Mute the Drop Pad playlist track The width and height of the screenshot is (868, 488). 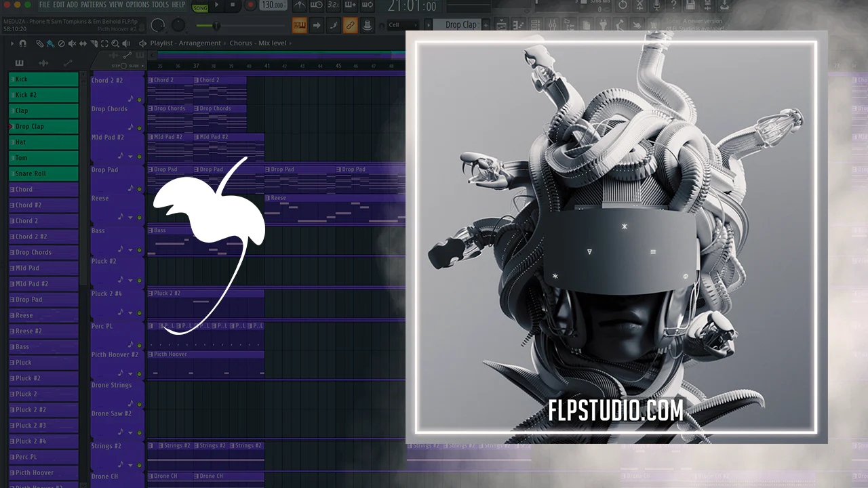coord(140,189)
